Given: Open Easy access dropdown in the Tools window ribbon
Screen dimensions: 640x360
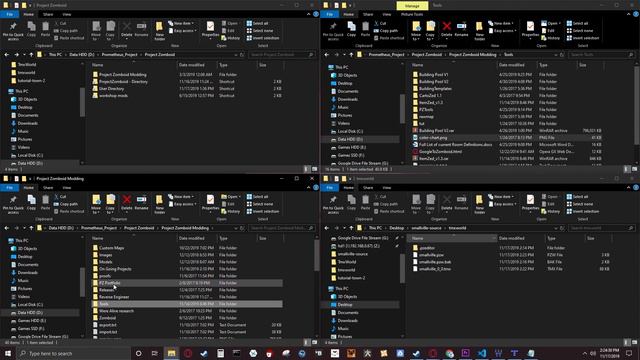Looking at the screenshot, I should coord(502,31).
